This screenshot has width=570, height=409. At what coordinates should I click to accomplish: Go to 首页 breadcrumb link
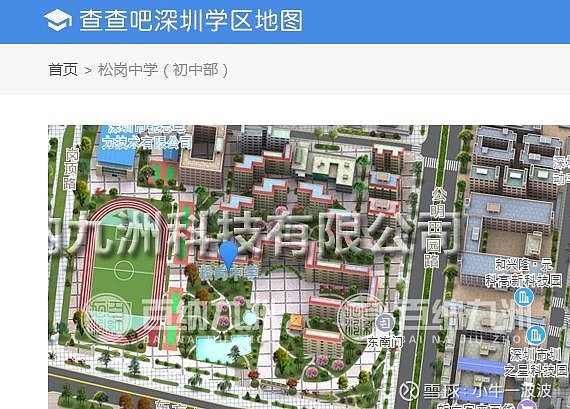(x=63, y=69)
